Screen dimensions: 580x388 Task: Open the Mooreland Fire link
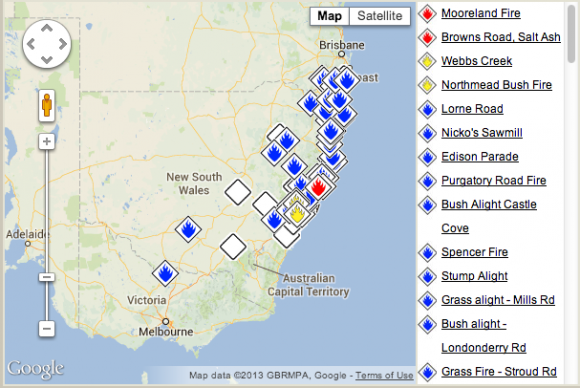481,13
